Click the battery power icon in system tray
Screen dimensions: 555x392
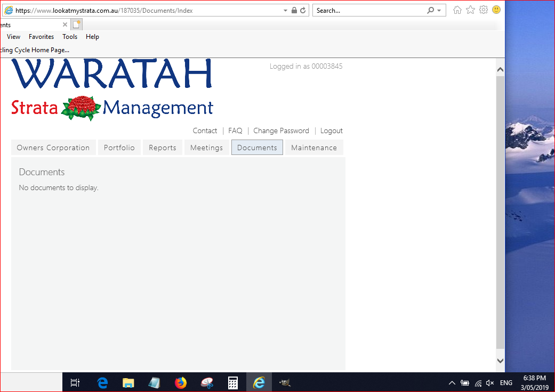[465, 383]
